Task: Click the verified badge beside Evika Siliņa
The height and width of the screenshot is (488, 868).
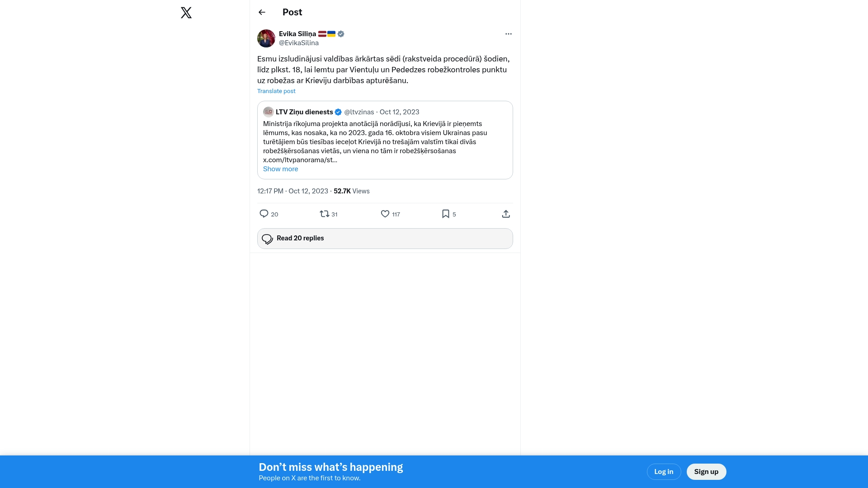Action: click(x=341, y=34)
